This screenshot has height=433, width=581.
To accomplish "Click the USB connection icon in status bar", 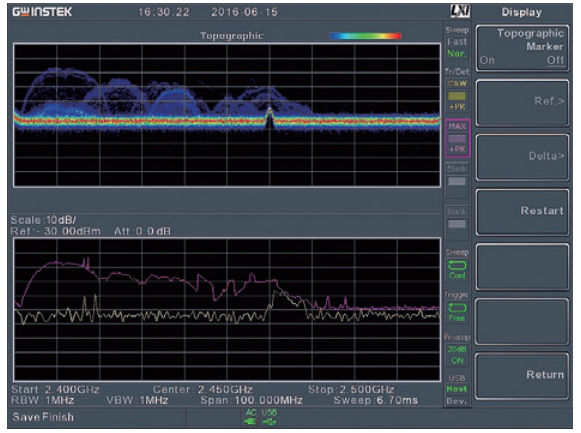I will [x=269, y=421].
